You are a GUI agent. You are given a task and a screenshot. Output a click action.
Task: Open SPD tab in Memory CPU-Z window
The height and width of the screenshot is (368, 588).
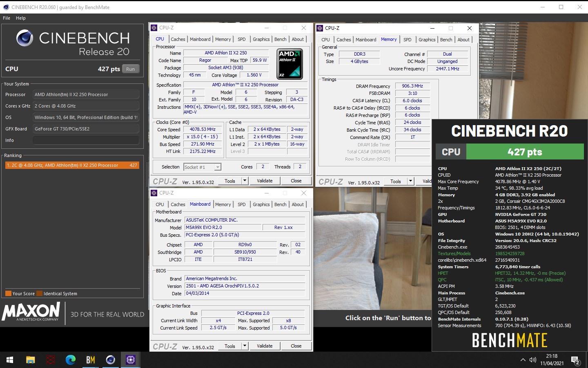[408, 40]
